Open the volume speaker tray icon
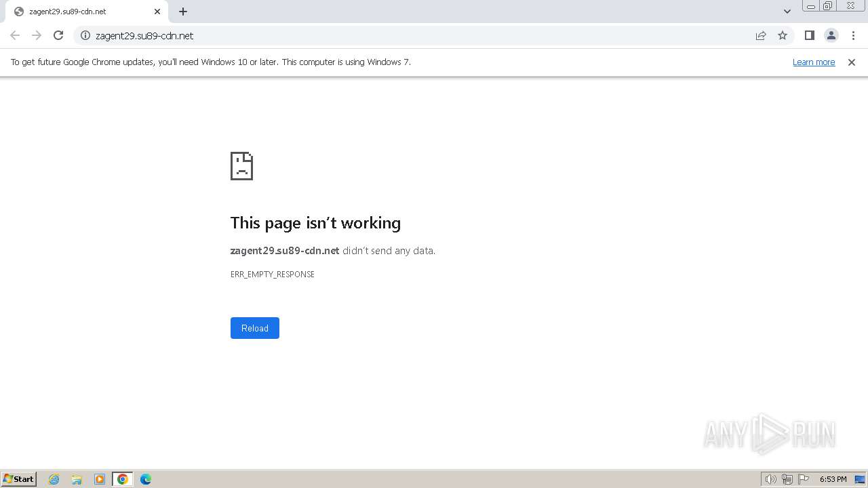 [770, 479]
